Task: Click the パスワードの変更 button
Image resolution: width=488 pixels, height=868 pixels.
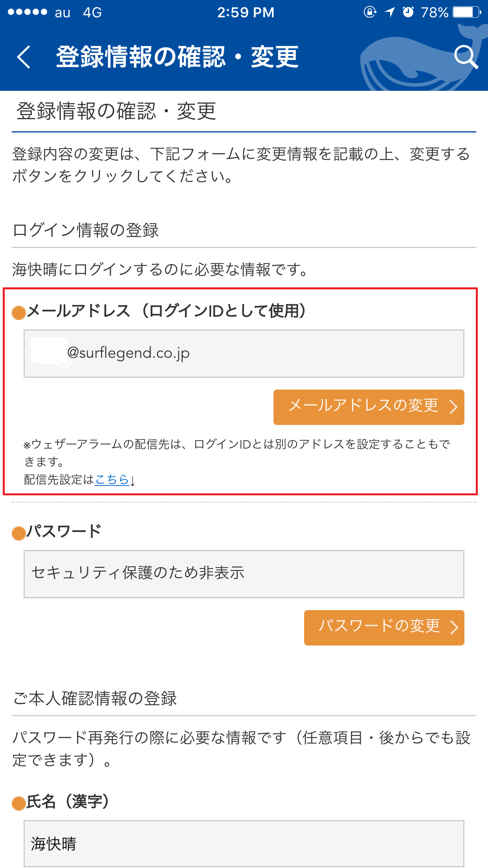Action: tap(384, 628)
